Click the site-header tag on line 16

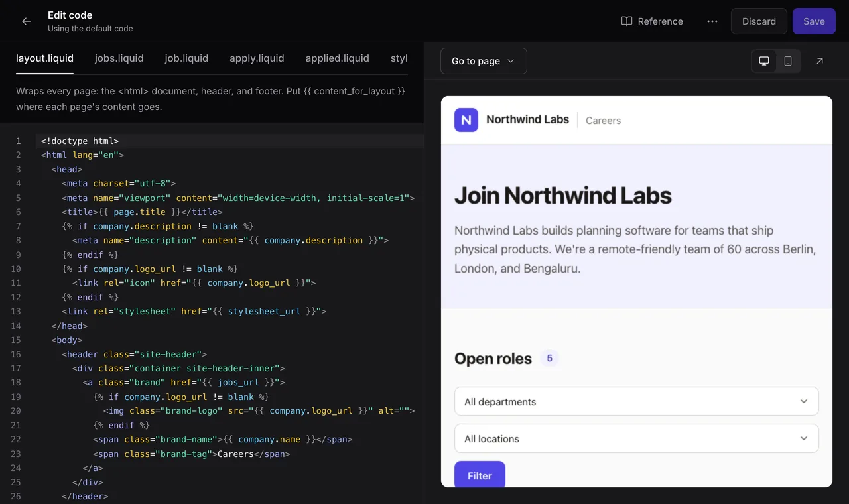point(134,354)
